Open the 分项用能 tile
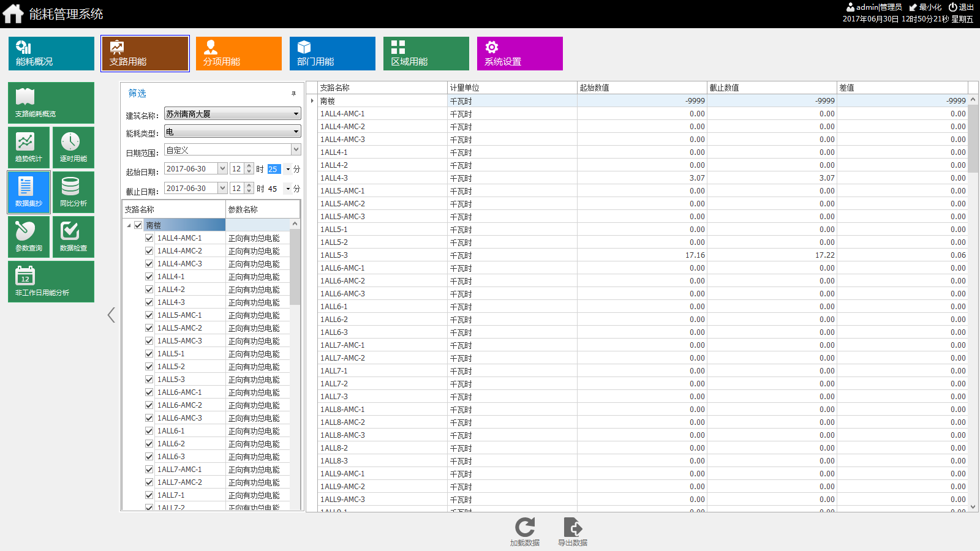The height and width of the screenshot is (551, 980). 239,53
